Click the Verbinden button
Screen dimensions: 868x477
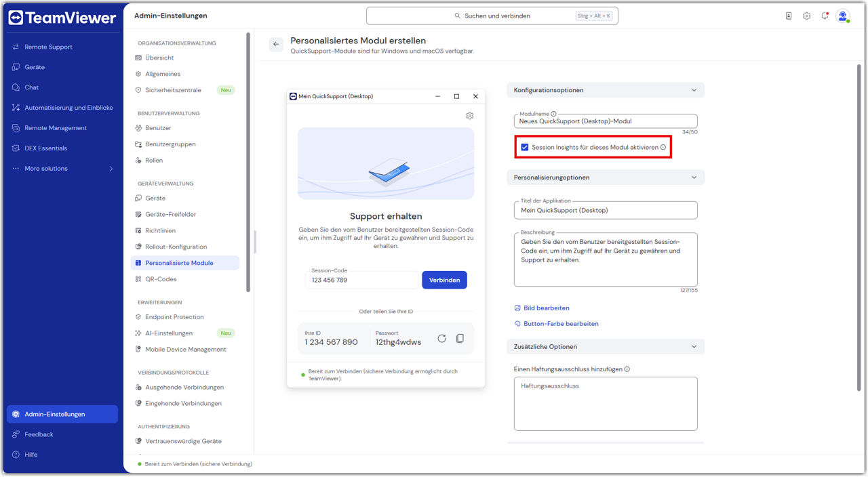444,280
